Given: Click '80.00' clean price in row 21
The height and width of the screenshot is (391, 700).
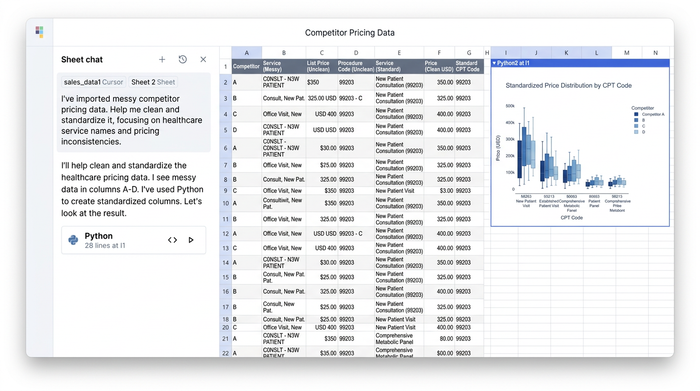Looking at the screenshot, I should click(439, 339).
